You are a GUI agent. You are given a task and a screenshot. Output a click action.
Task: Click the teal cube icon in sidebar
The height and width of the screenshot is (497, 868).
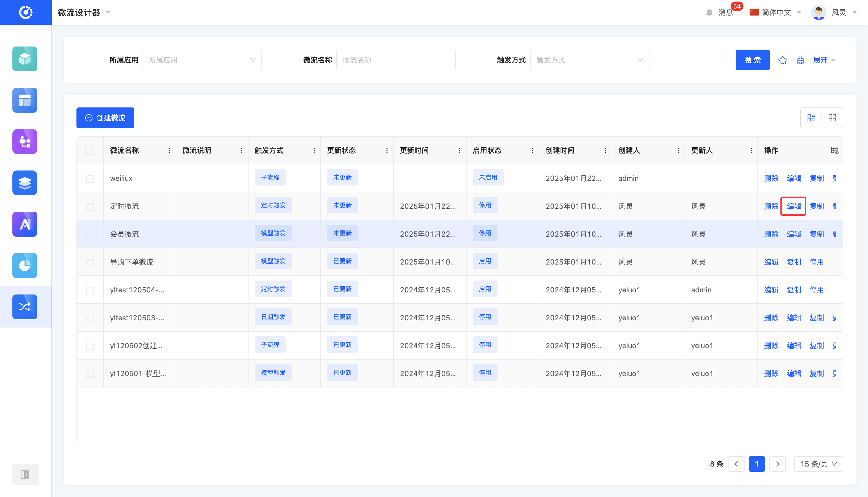click(x=25, y=59)
